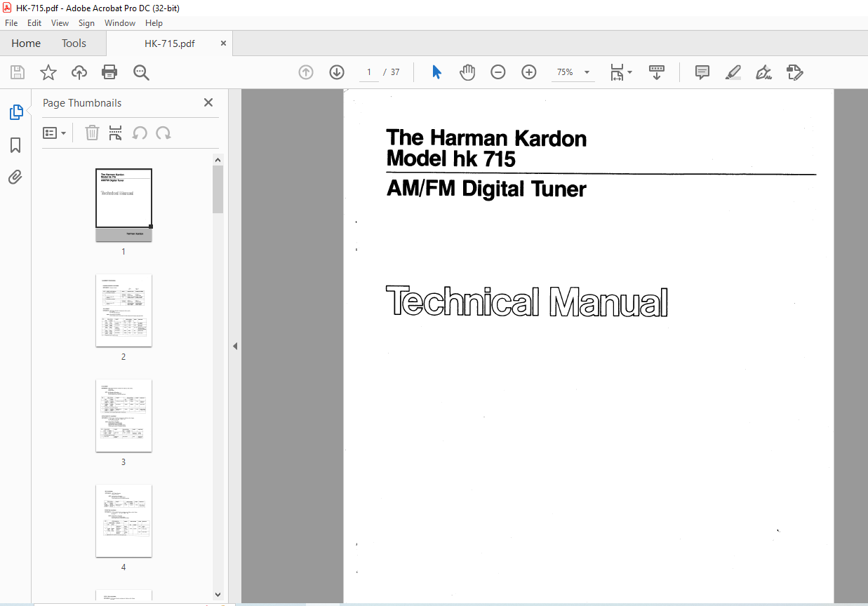Click thumbnail panel scroll down arrow
868x606 pixels.
coord(218,594)
